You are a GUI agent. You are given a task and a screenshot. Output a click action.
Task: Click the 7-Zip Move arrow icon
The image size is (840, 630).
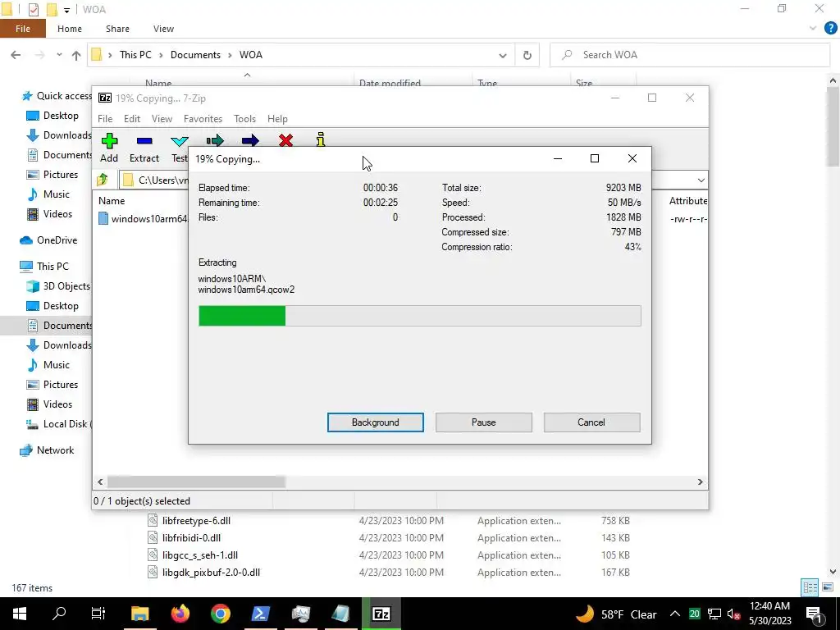pos(250,141)
